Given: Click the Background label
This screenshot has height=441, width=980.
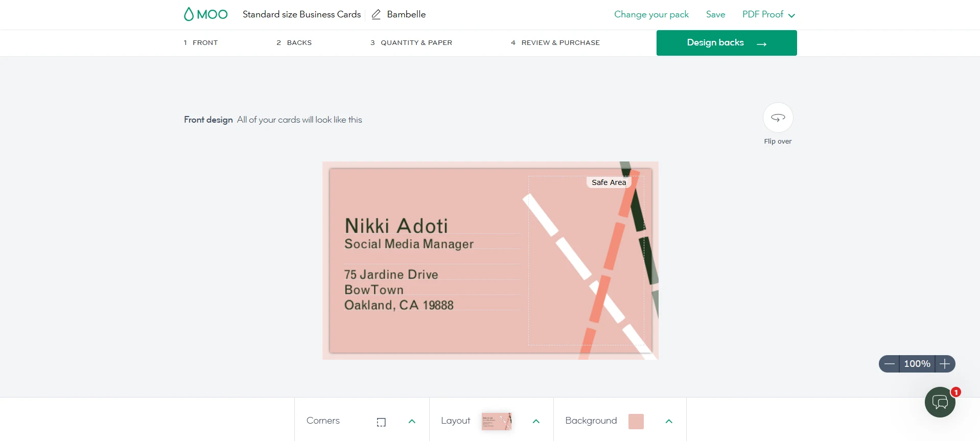Looking at the screenshot, I should pyautogui.click(x=591, y=421).
